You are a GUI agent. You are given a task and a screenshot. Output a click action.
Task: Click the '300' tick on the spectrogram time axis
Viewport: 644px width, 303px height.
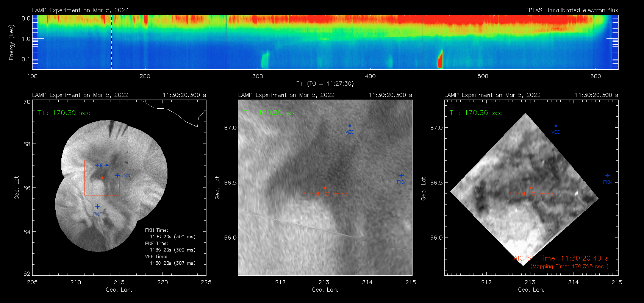click(x=258, y=76)
